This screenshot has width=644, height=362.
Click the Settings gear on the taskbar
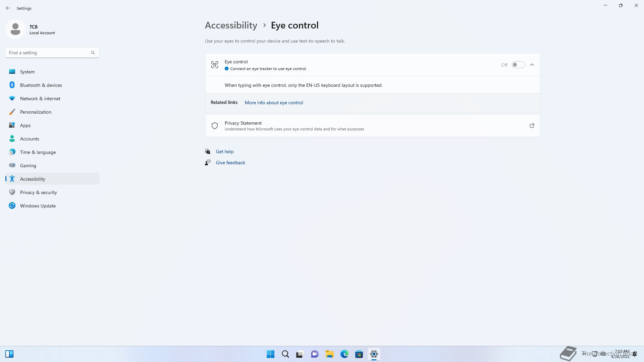click(374, 354)
